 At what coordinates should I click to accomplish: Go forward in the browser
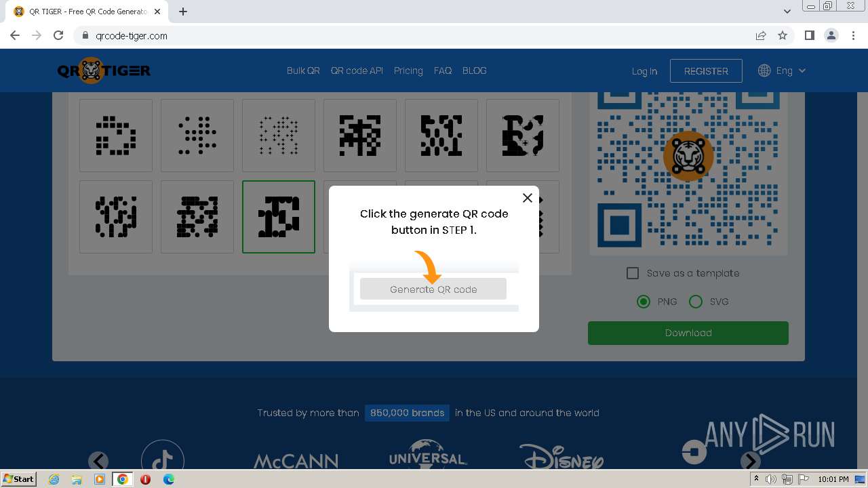tap(37, 35)
